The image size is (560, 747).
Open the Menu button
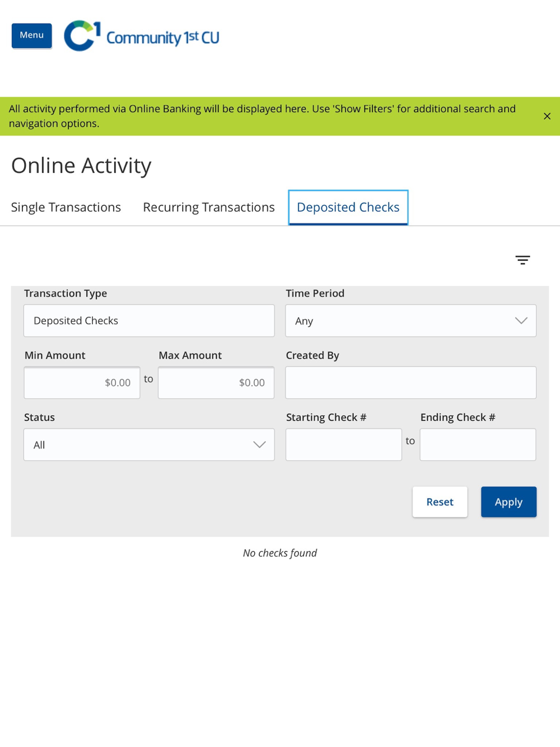tap(32, 35)
